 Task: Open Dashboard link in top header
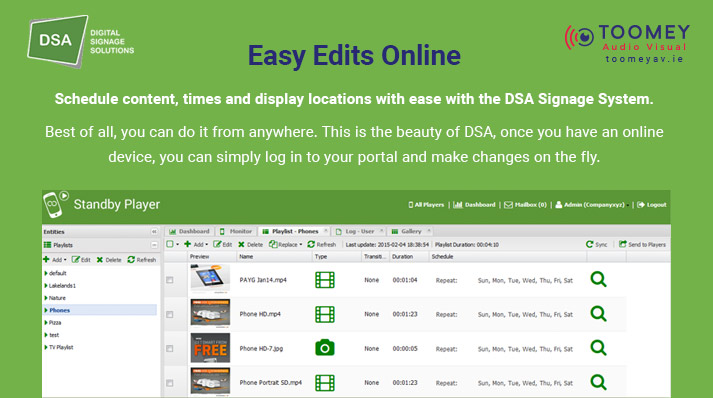(474, 205)
